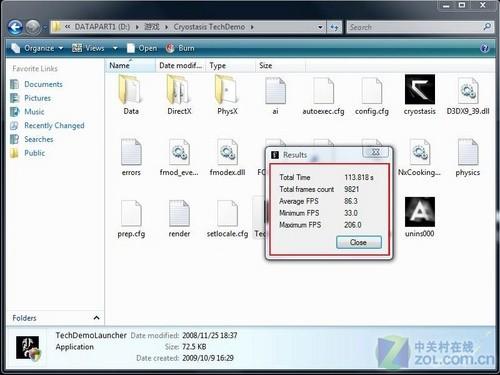The width and height of the screenshot is (500, 375).
Task: Select the autoexec.cfg file
Action: point(323,96)
